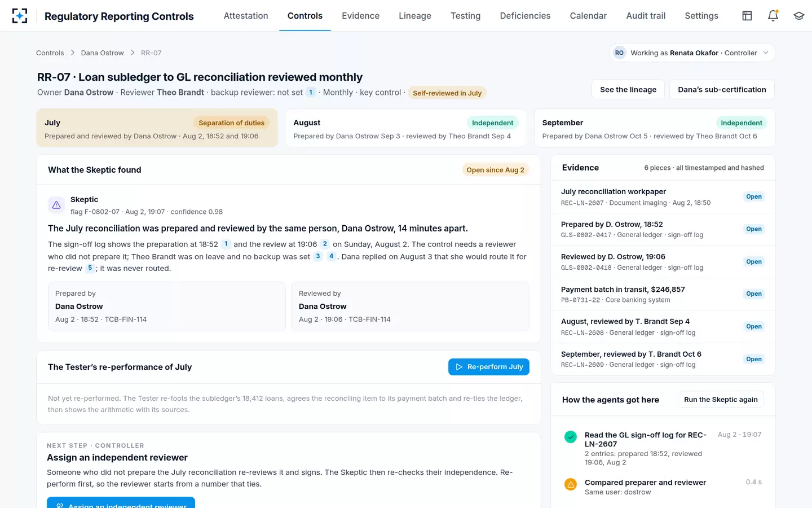Open the notifications bell
The width and height of the screenshot is (812, 508).
773,16
